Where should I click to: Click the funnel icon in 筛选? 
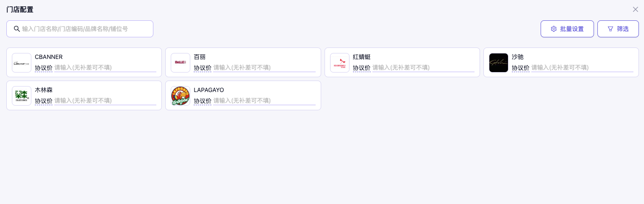tap(611, 29)
